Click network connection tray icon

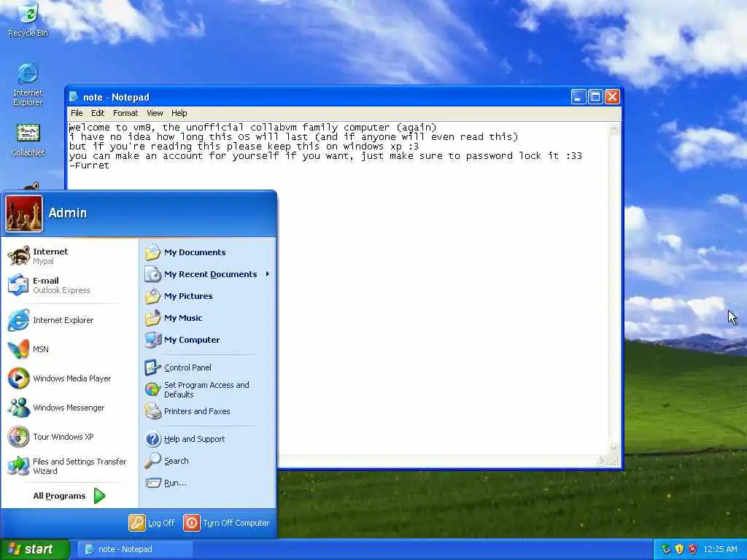tap(666, 549)
